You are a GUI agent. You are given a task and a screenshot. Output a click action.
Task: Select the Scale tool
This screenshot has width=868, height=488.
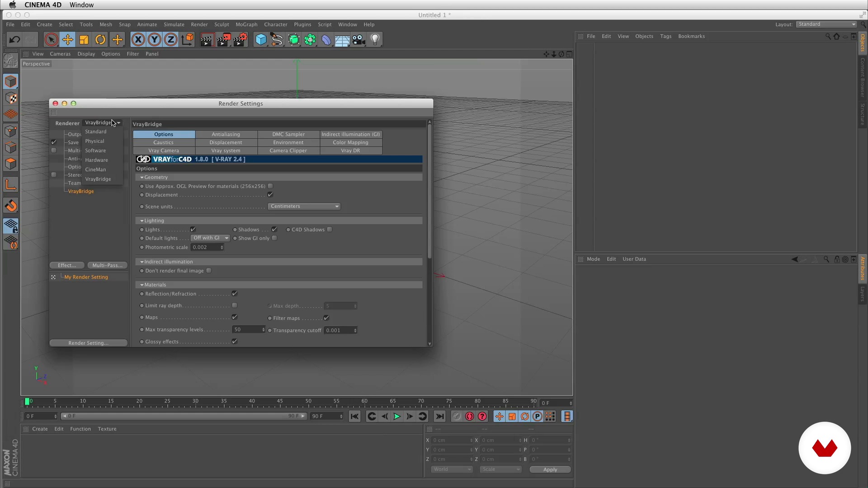(x=84, y=40)
